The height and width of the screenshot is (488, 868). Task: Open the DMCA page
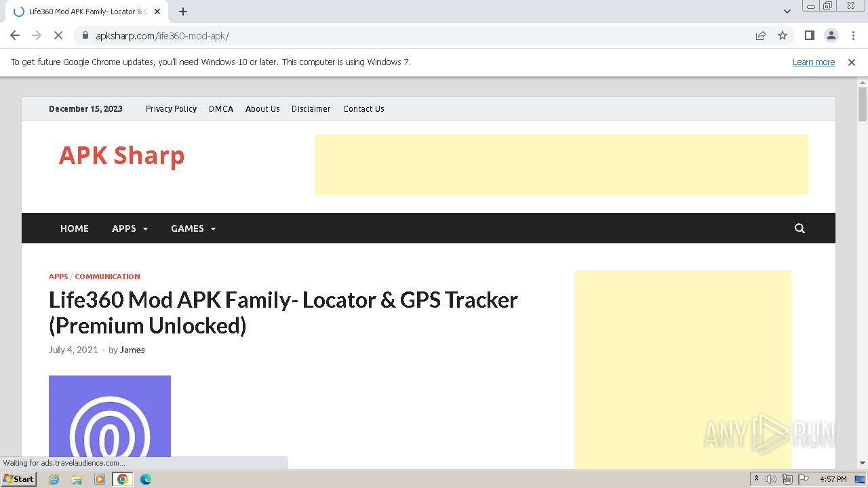coord(221,108)
